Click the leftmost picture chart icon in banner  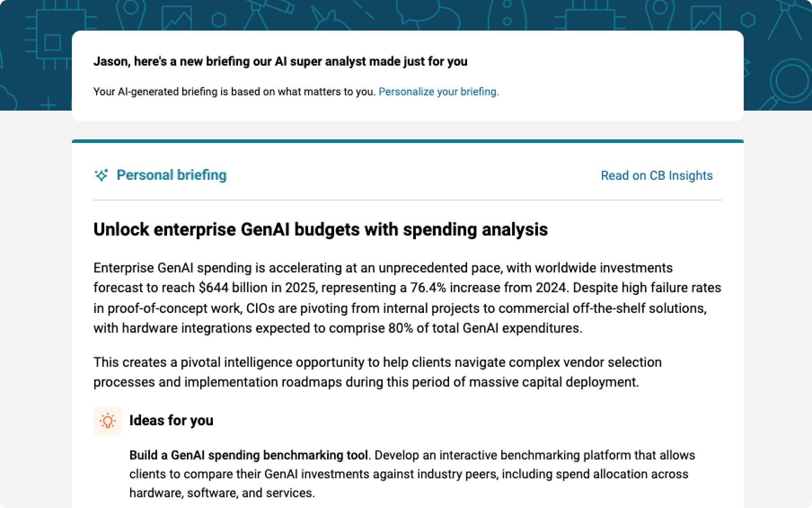pyautogui.click(x=177, y=19)
